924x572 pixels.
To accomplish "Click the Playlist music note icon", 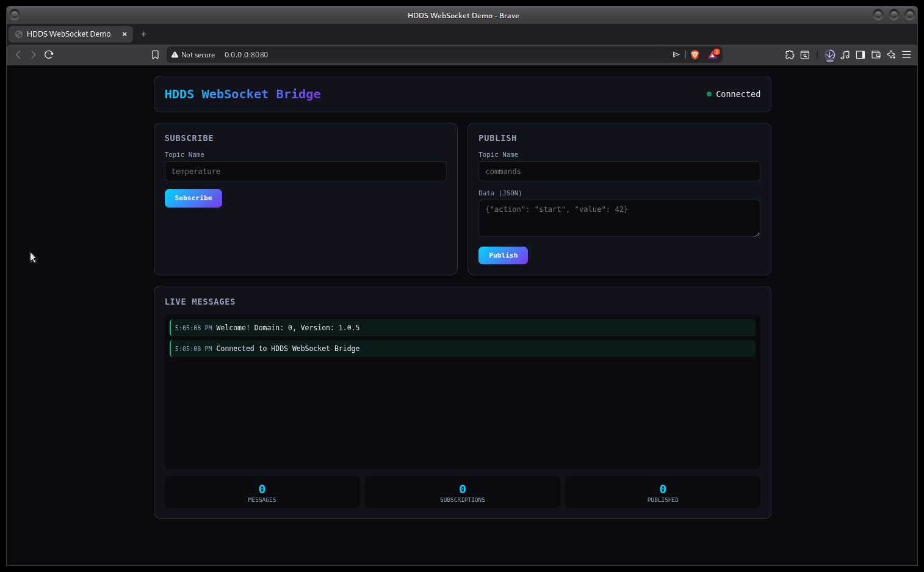I will [x=845, y=54].
